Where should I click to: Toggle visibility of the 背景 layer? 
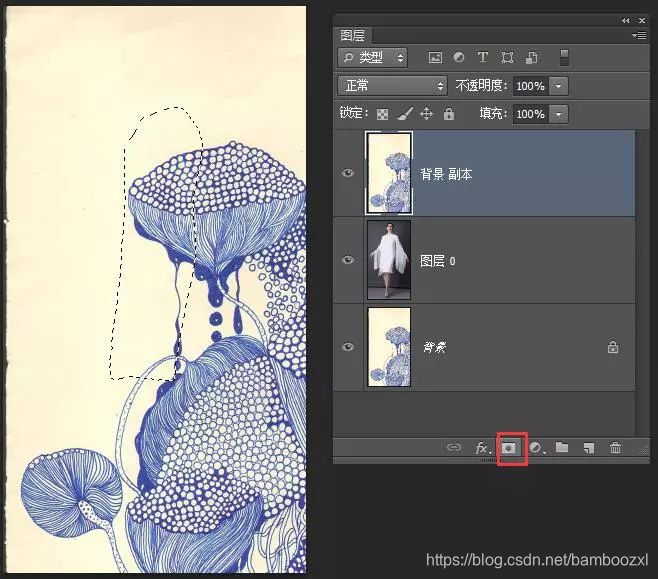click(348, 347)
